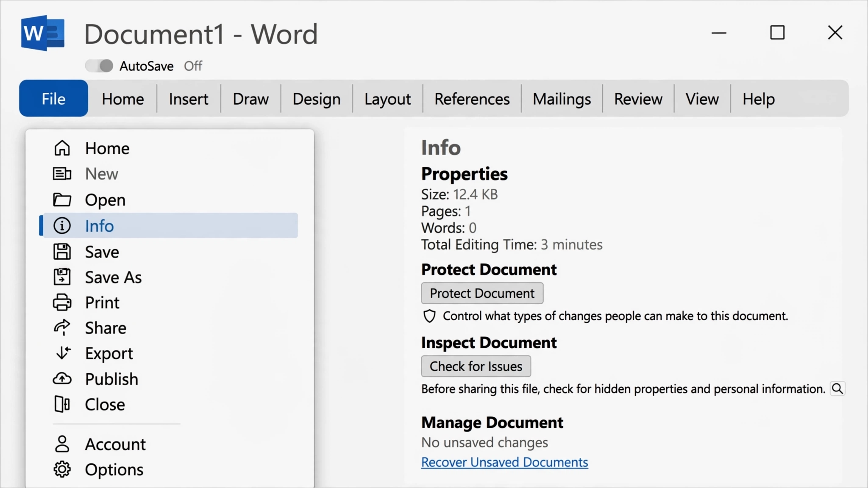Click the 'Size: 12.4 KB' property text

pos(459,194)
